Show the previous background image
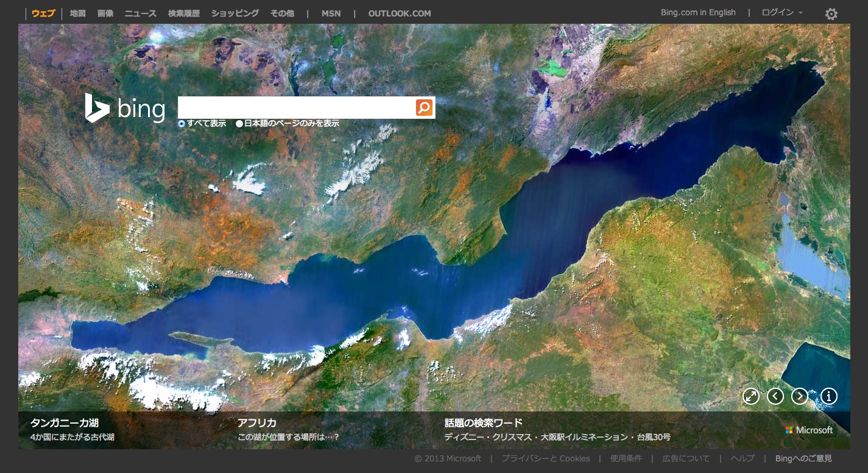868x473 pixels. click(775, 396)
